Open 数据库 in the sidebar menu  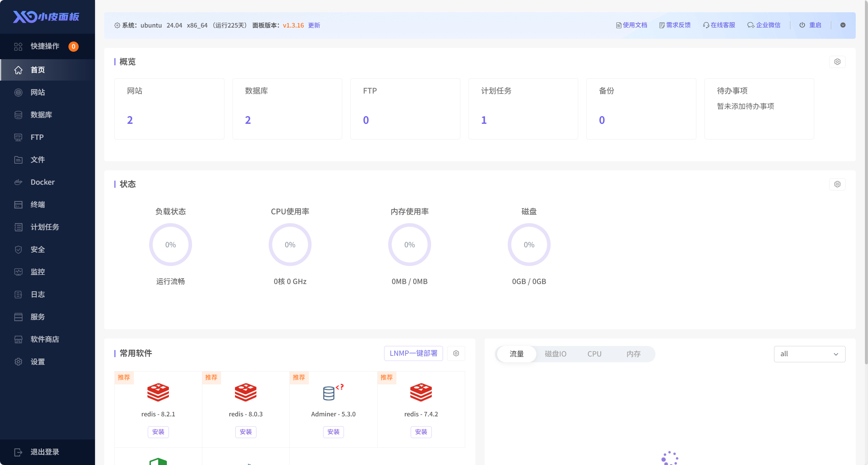(x=41, y=115)
